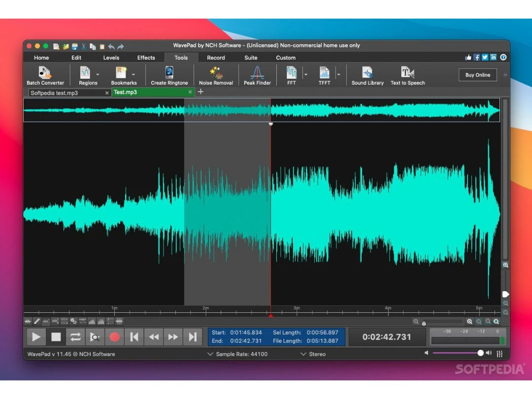532x399 pixels.
Task: Expand the Regions dropdown arrow
Action: (98, 74)
